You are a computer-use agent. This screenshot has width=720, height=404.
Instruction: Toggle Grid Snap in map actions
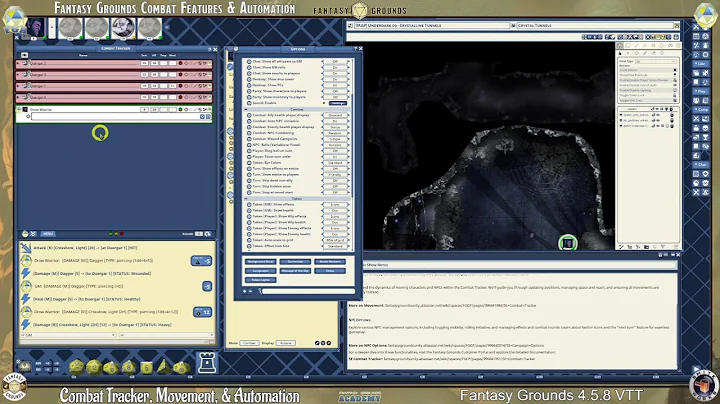tap(647, 101)
